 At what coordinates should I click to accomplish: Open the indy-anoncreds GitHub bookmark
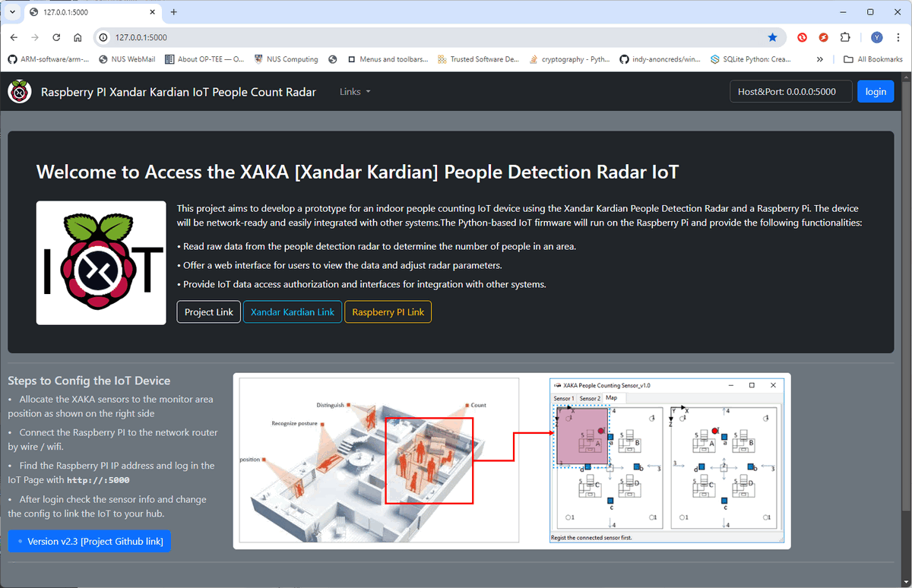(660, 59)
